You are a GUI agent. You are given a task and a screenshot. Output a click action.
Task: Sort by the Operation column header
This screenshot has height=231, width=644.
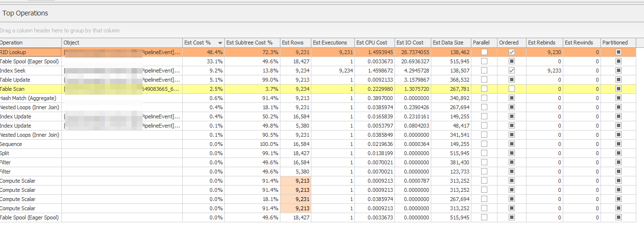coord(31,43)
